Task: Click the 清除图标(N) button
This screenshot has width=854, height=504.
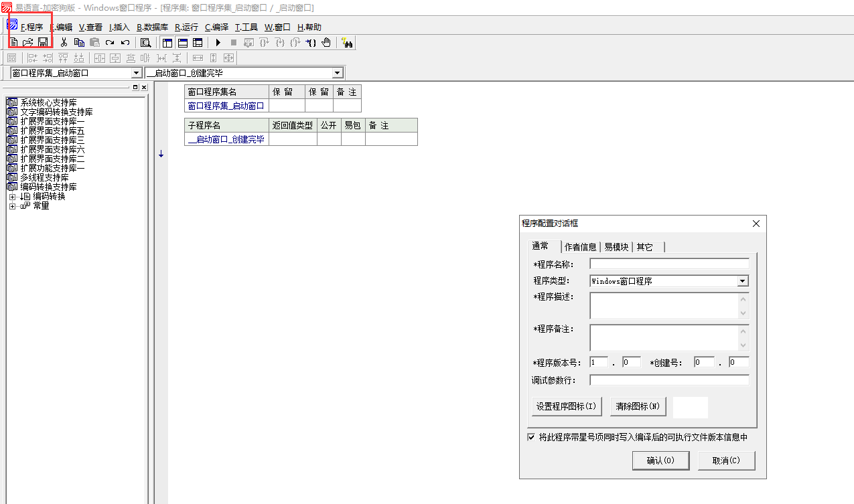Action: click(x=638, y=406)
